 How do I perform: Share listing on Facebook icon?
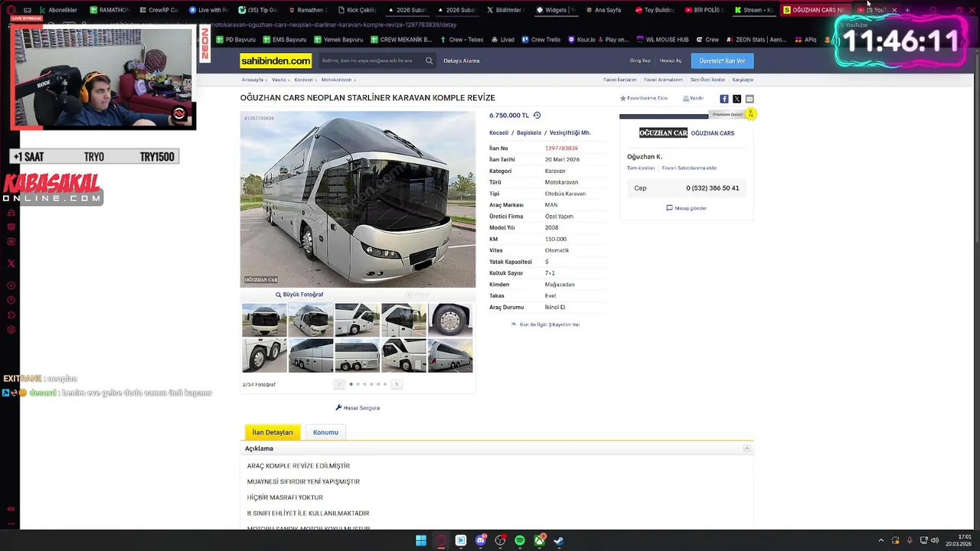click(724, 99)
